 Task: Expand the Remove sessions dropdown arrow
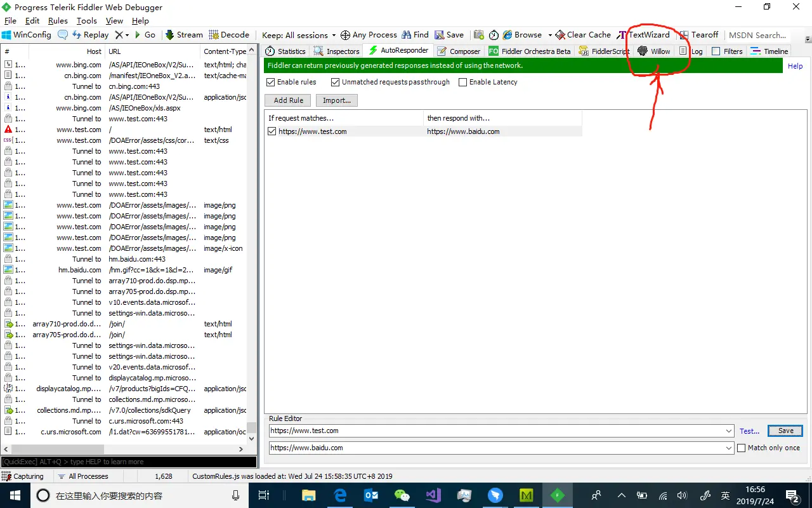point(127,35)
